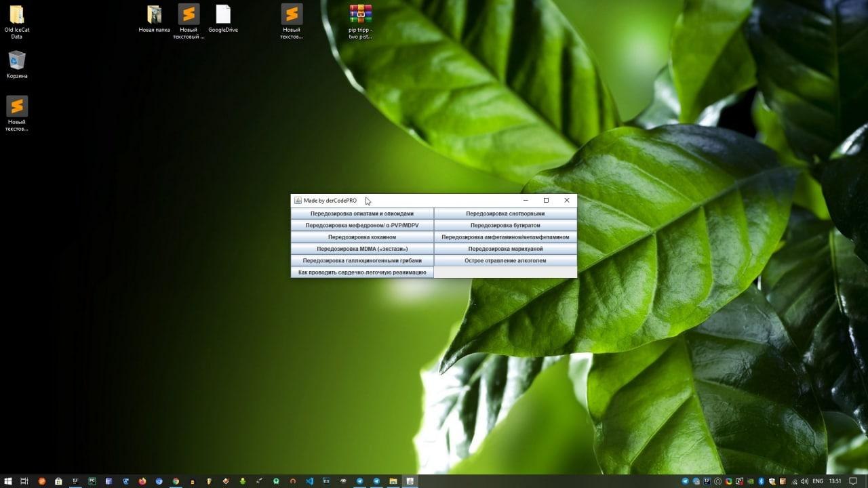Open the Windows Start menu

pyautogui.click(x=7, y=481)
